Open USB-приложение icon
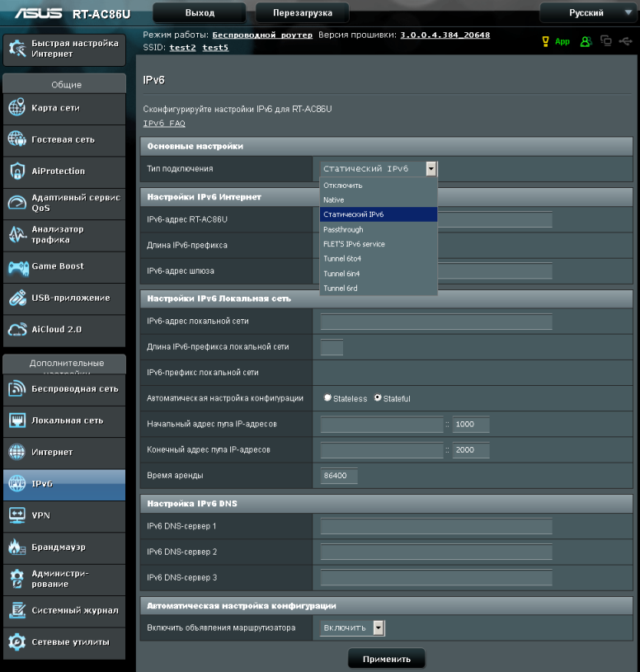 point(17,298)
